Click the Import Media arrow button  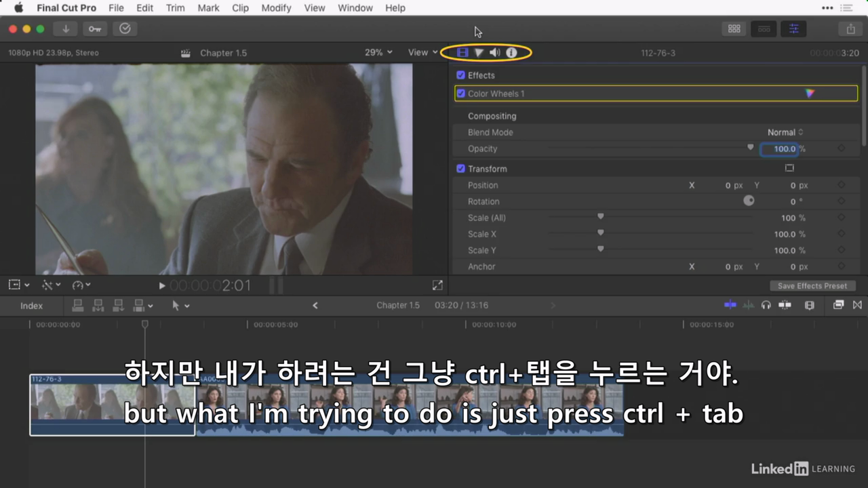pos(66,28)
